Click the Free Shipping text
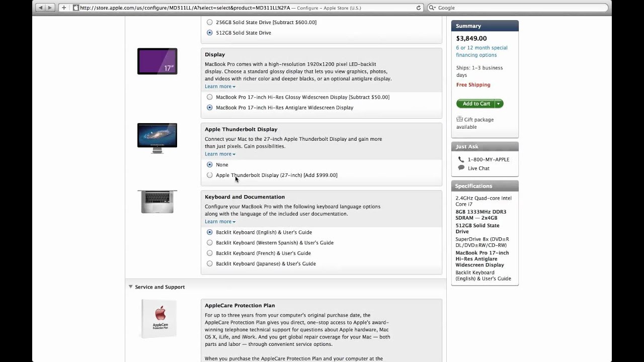Screen dimensions: 644x362 pyautogui.click(x=473, y=85)
